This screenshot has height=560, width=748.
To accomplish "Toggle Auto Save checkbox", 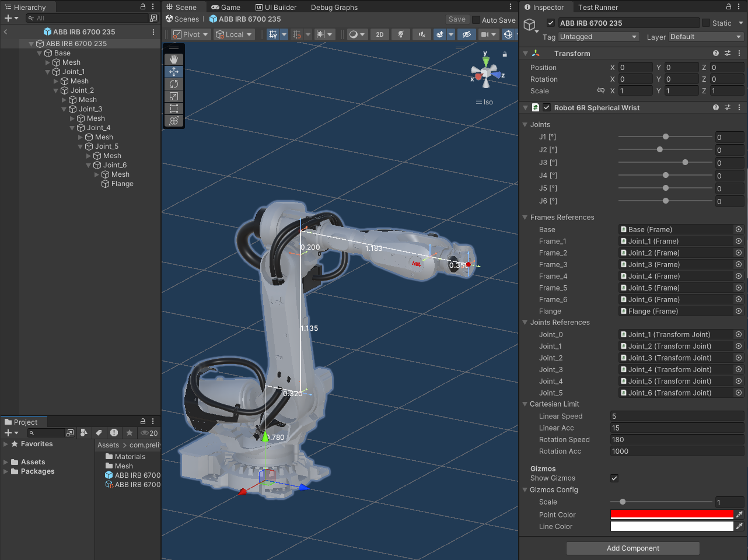I will point(476,20).
